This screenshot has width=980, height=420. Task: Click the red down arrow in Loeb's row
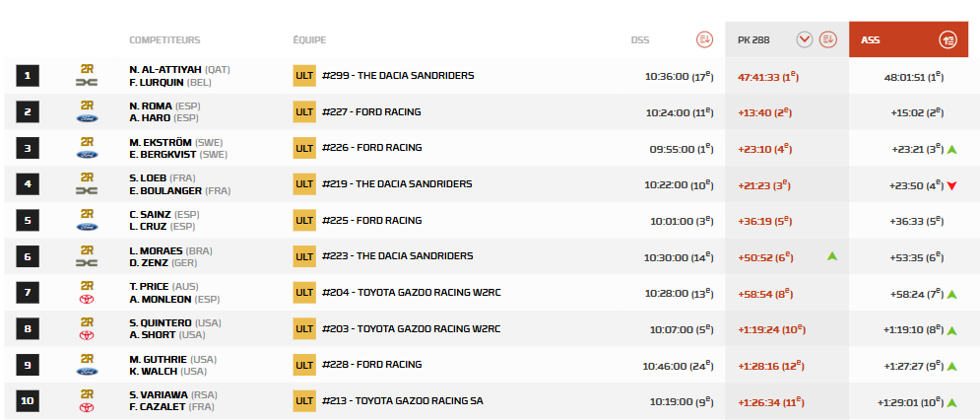[x=951, y=185]
